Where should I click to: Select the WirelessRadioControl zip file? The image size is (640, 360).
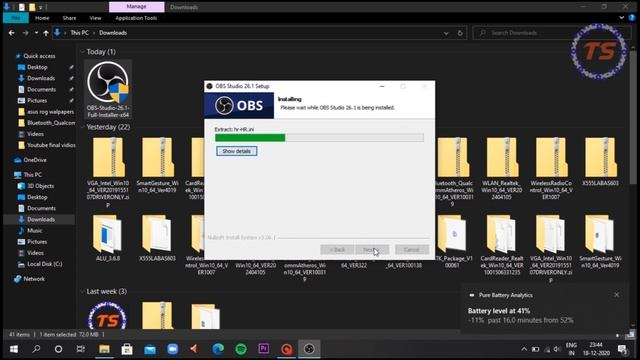coord(551,168)
